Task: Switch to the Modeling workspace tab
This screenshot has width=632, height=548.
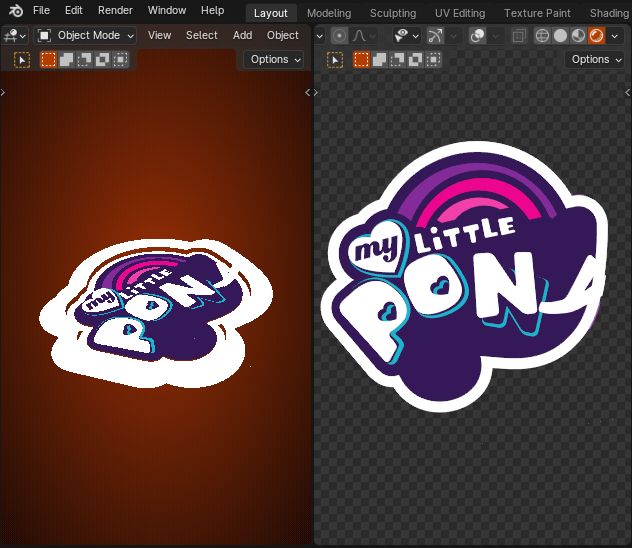Action: (329, 13)
